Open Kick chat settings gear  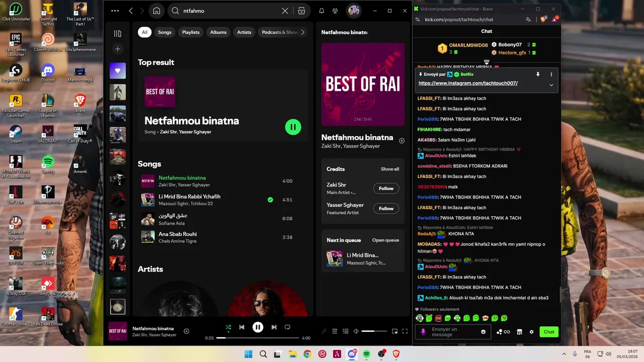[x=531, y=332]
